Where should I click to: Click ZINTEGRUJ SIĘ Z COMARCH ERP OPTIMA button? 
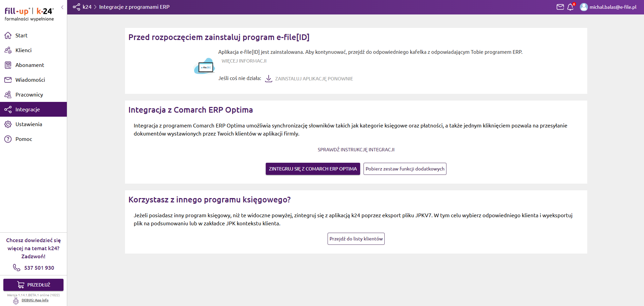click(x=313, y=169)
